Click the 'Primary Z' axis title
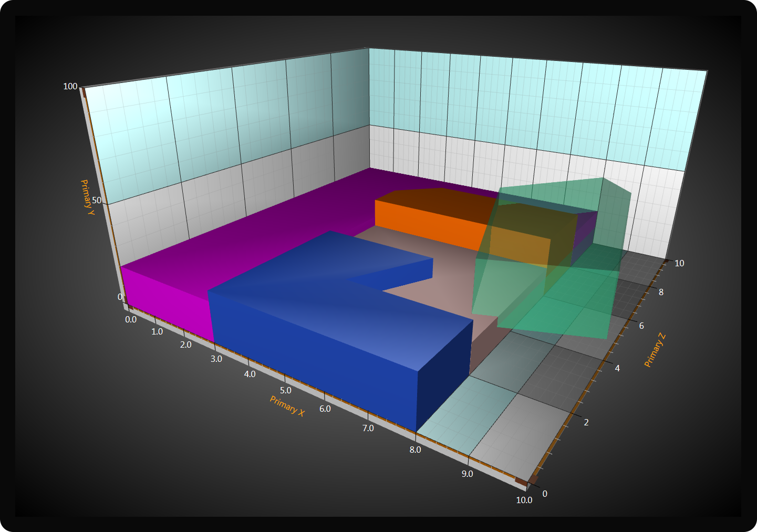Image resolution: width=757 pixels, height=532 pixels. click(x=655, y=350)
